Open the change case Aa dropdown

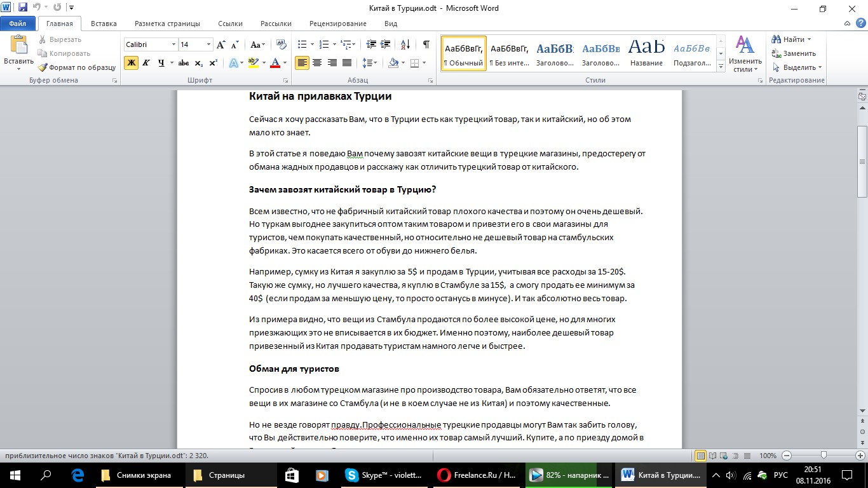pyautogui.click(x=257, y=44)
